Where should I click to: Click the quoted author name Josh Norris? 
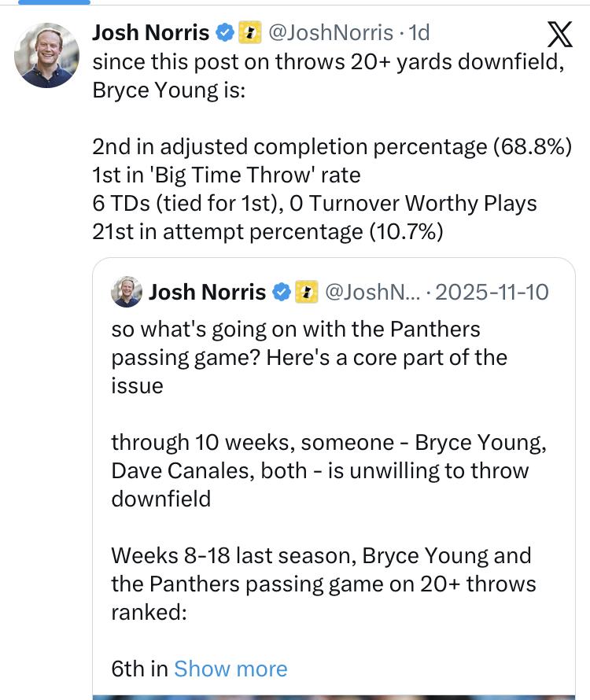click(x=207, y=293)
